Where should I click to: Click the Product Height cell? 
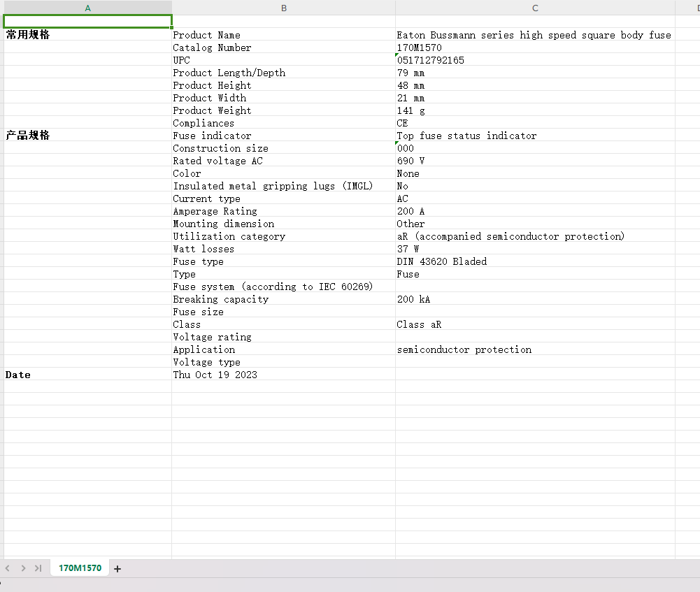[x=283, y=85]
